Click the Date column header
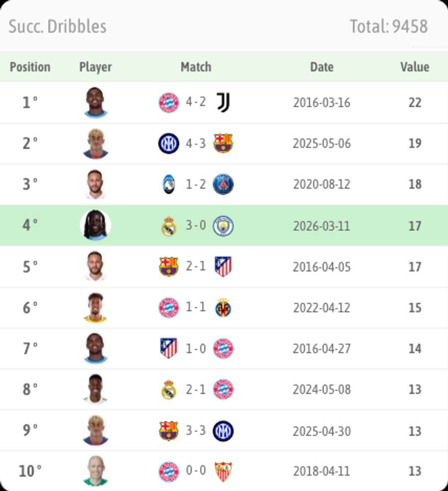 pyautogui.click(x=322, y=67)
